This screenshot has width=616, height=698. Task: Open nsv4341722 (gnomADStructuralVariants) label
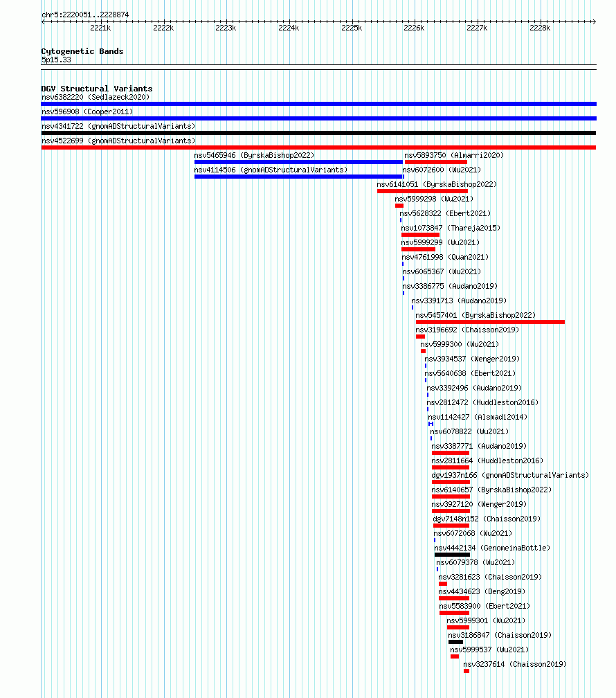(118, 127)
